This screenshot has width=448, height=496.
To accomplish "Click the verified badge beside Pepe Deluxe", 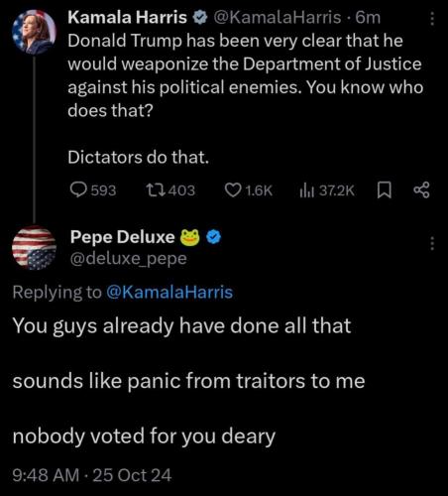I will (214, 237).
